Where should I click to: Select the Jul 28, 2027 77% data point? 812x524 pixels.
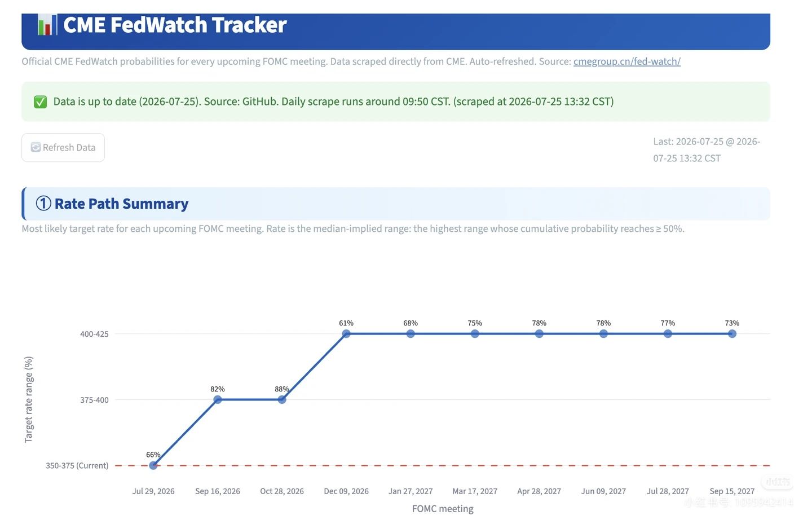pyautogui.click(x=668, y=333)
